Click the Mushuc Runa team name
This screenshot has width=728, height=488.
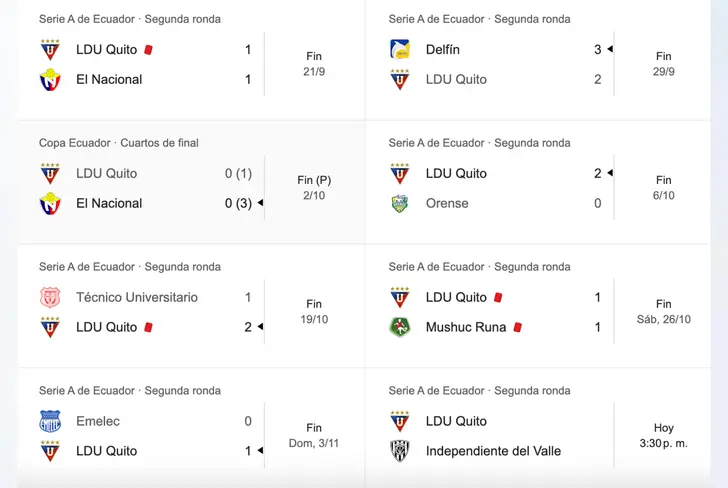tap(466, 327)
